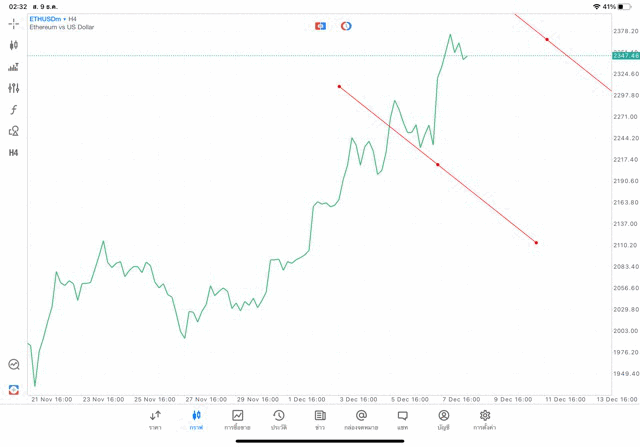Open the การตั้งค่า (Settings) tab
Viewport: 640px width, 447px height.
tap(485, 420)
